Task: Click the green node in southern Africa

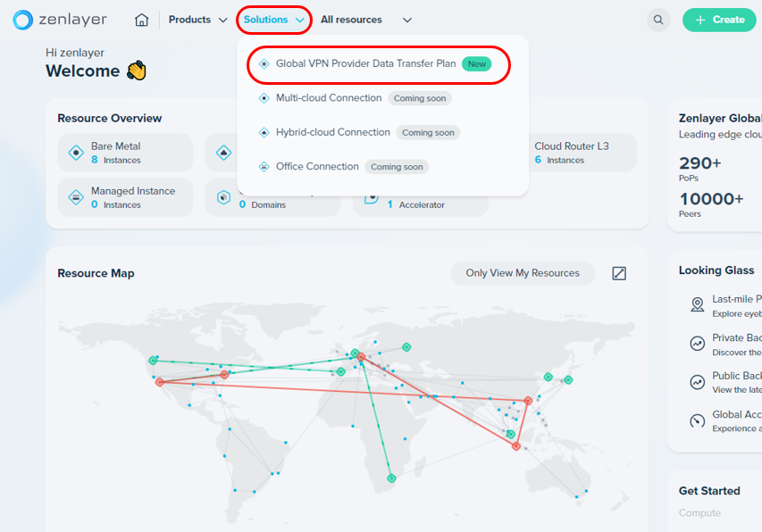Action: coord(391,478)
